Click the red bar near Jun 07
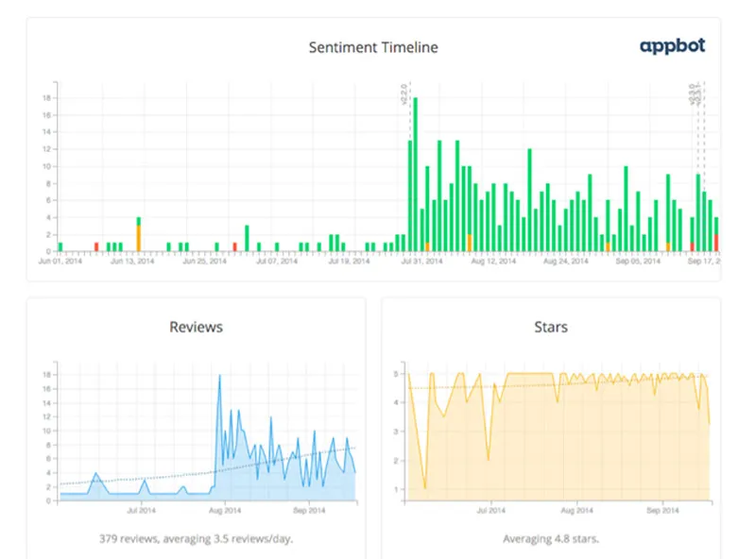 tap(96, 246)
